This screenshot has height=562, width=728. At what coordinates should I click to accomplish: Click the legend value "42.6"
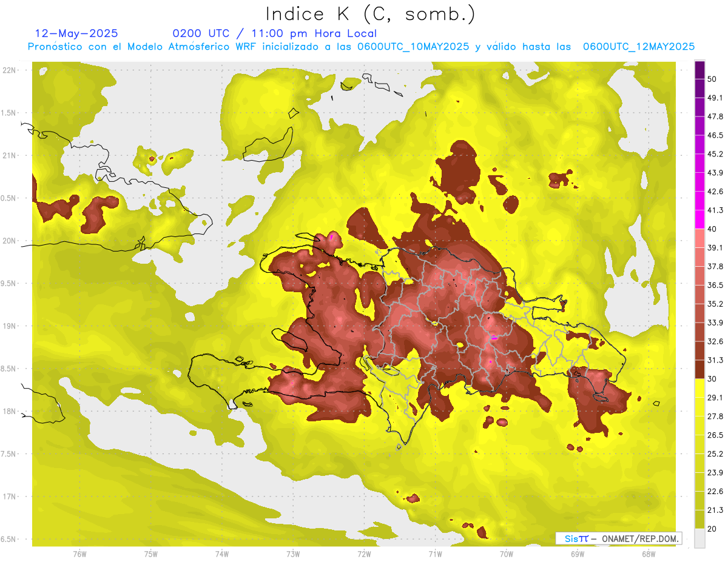pos(715,192)
